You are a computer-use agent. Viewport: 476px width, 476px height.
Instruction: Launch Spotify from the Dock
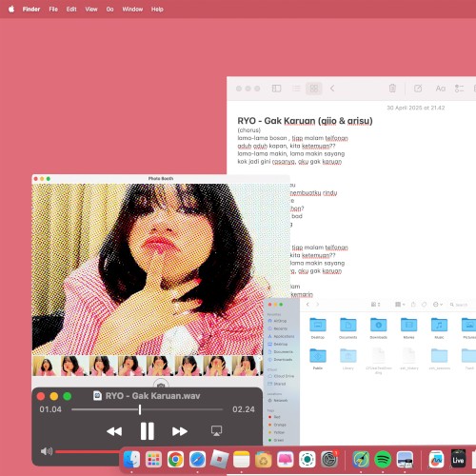point(383,459)
